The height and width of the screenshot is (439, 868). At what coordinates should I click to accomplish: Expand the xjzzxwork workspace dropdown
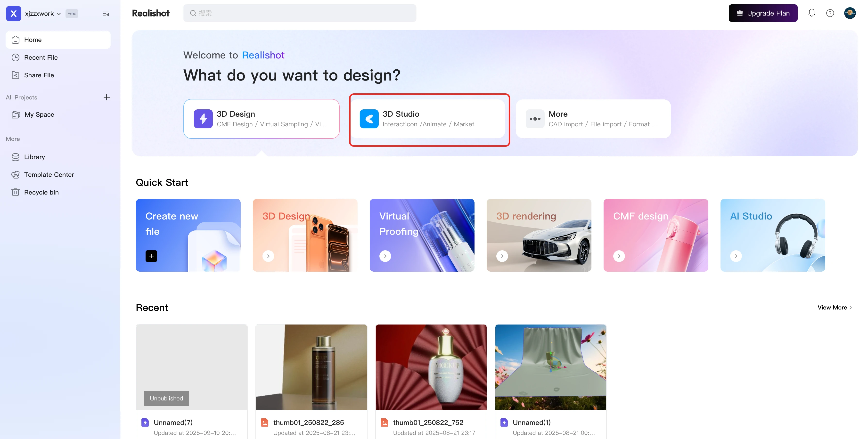(x=59, y=14)
